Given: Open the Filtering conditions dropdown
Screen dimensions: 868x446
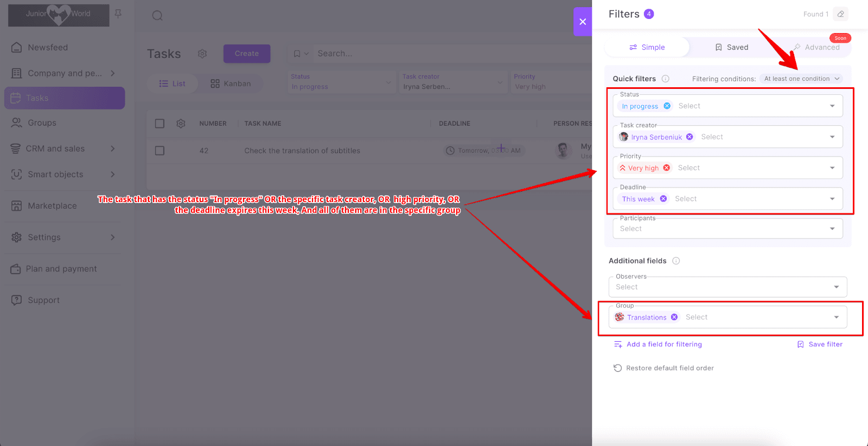Looking at the screenshot, I should point(801,79).
